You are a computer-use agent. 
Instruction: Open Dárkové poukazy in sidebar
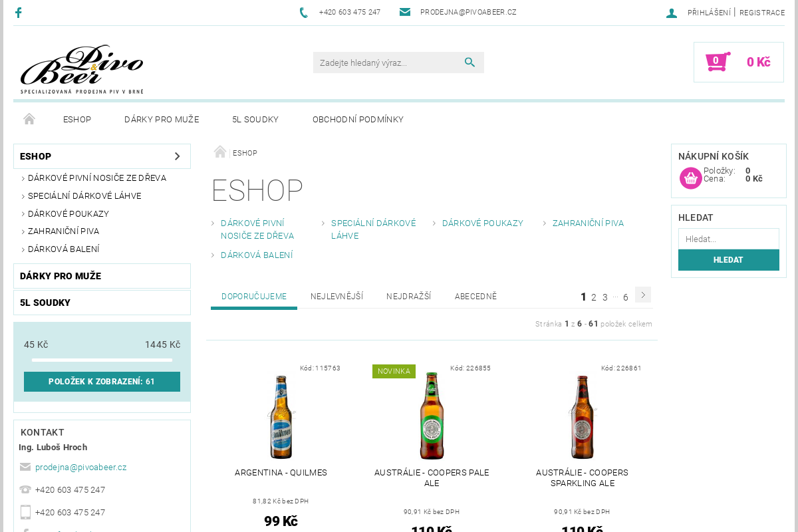point(68,214)
